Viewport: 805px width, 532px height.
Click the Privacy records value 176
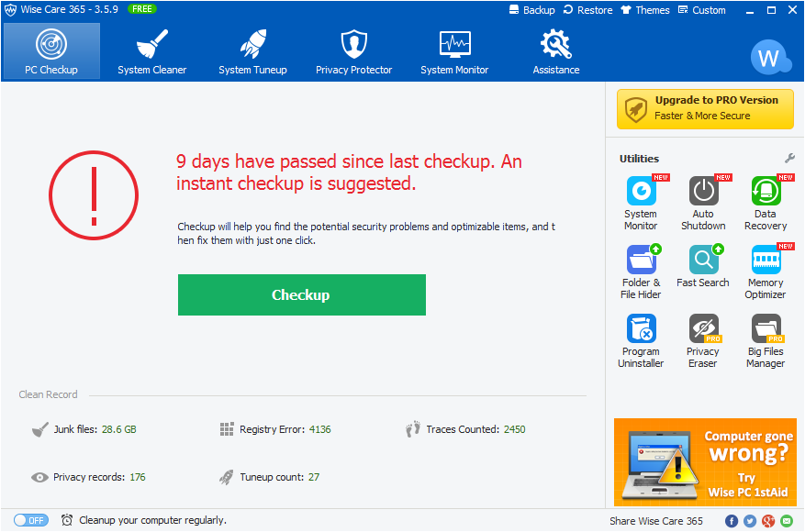tap(138, 477)
